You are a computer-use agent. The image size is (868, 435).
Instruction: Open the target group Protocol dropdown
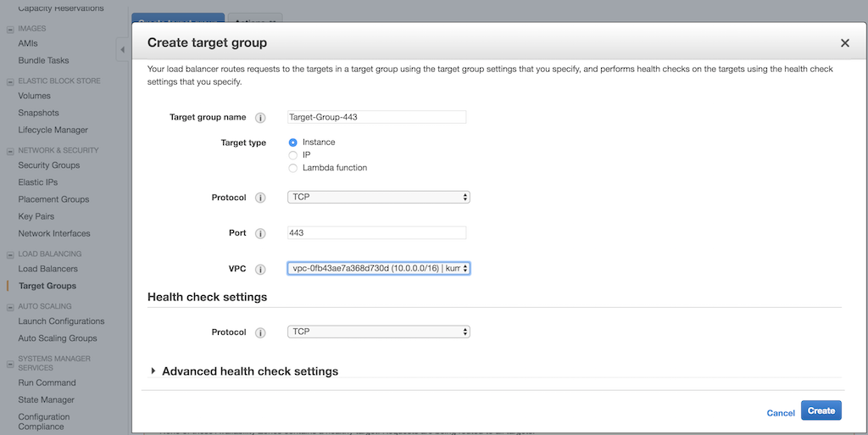coord(379,197)
